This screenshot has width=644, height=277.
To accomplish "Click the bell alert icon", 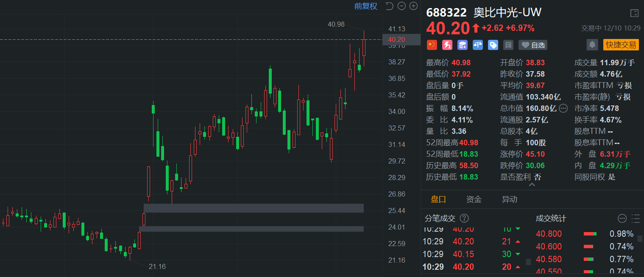I will tap(592, 44).
